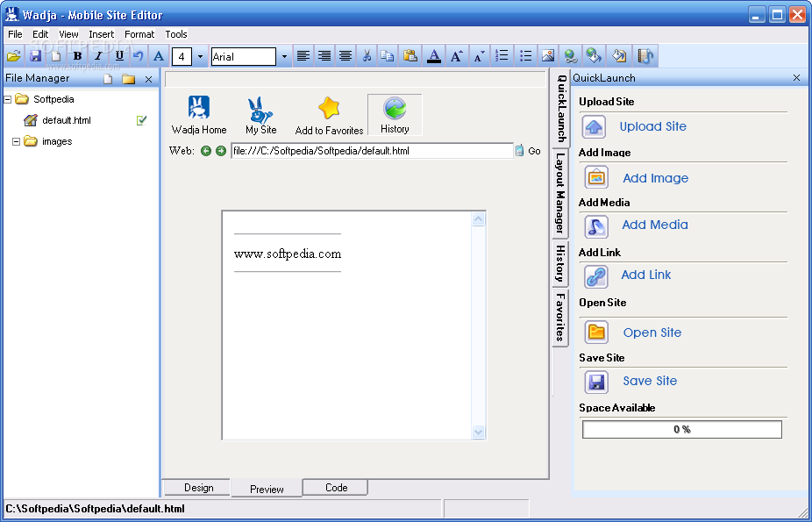812x522 pixels.
Task: Switch to the Design tab
Action: click(x=199, y=487)
